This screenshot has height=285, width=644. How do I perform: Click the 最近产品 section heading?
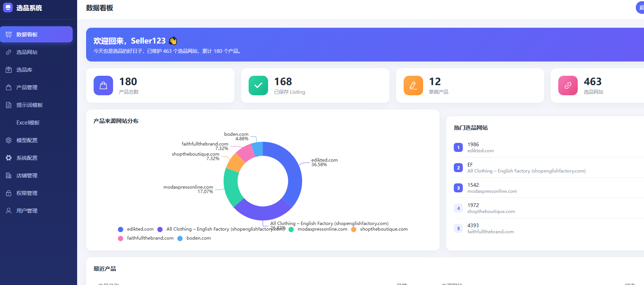(105, 269)
